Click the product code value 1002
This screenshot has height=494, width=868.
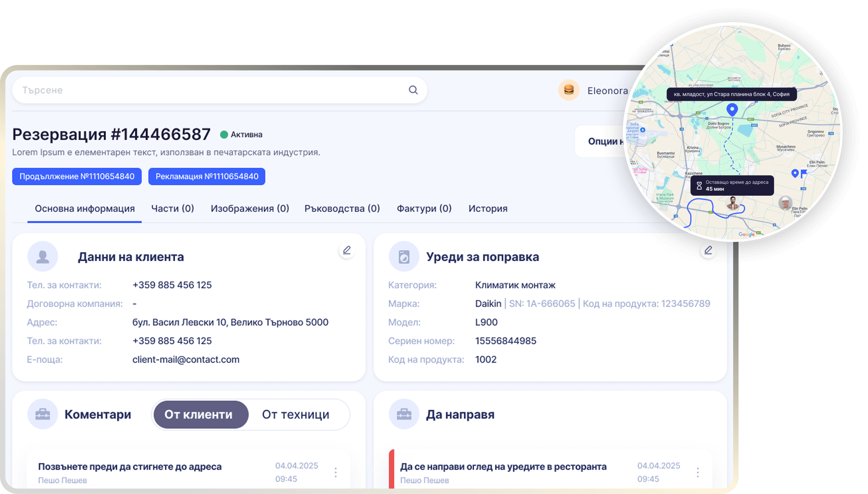pyautogui.click(x=486, y=360)
